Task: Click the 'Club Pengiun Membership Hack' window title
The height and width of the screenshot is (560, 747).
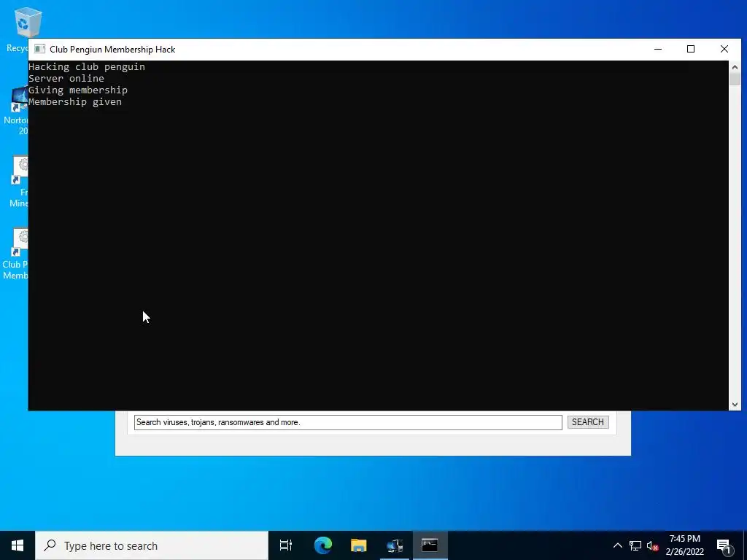Action: 112,50
